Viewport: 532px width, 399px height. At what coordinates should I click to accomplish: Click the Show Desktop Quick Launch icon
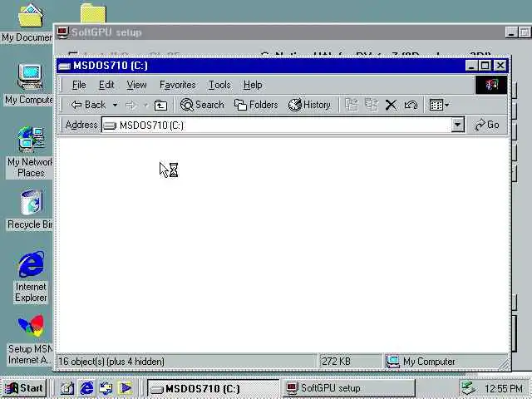point(66,388)
